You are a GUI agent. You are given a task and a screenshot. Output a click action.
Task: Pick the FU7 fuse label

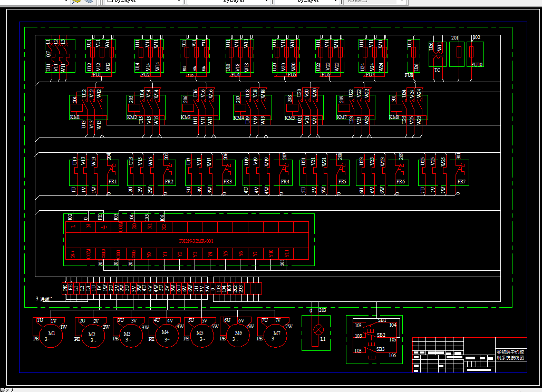[x=370, y=75]
